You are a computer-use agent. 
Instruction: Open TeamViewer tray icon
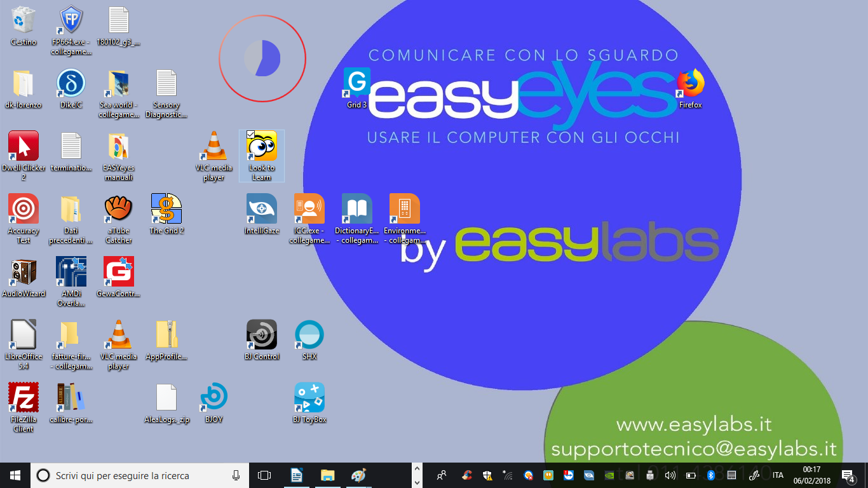click(x=569, y=475)
